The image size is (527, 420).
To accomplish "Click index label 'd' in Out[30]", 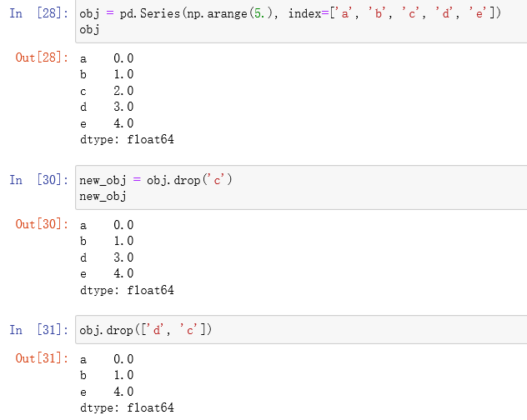I will pos(83,257).
